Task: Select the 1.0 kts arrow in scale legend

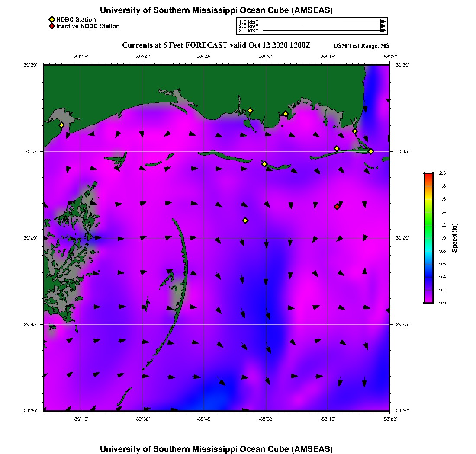Action: coord(364,21)
